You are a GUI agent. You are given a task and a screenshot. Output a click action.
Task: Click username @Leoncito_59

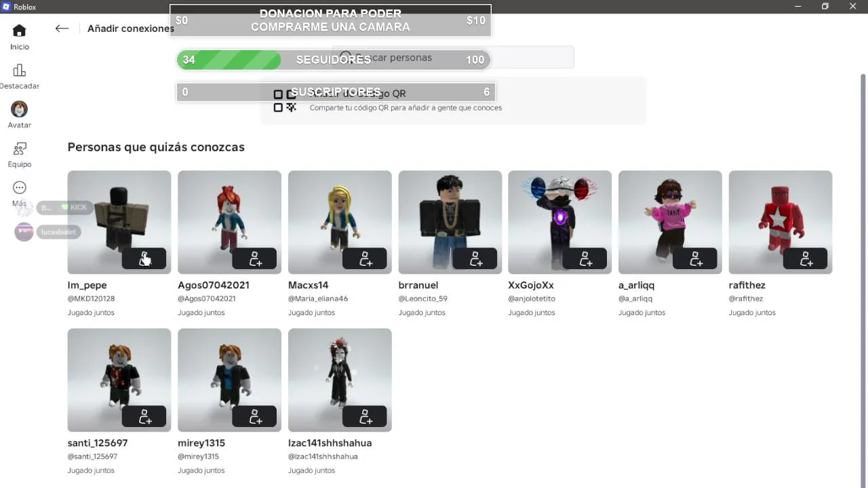tap(423, 299)
